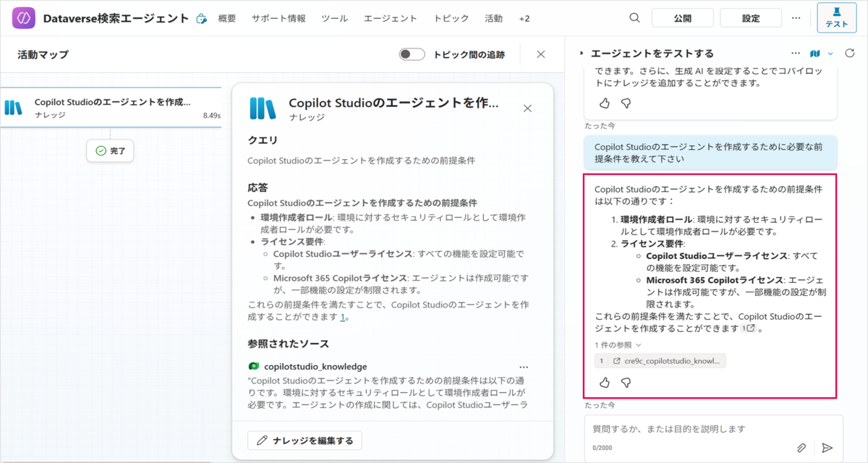Select the Copilot Studioのエージェントを作成... activity node

111,108
